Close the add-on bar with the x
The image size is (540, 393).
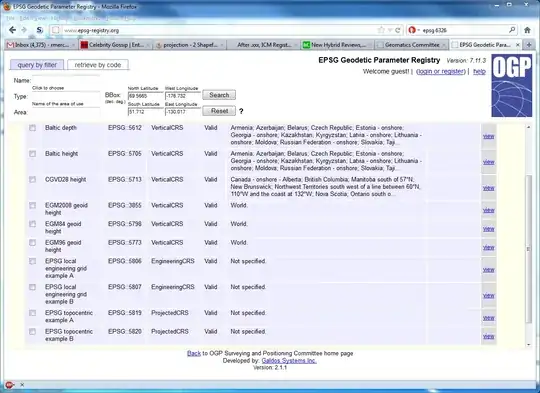(x=22, y=385)
